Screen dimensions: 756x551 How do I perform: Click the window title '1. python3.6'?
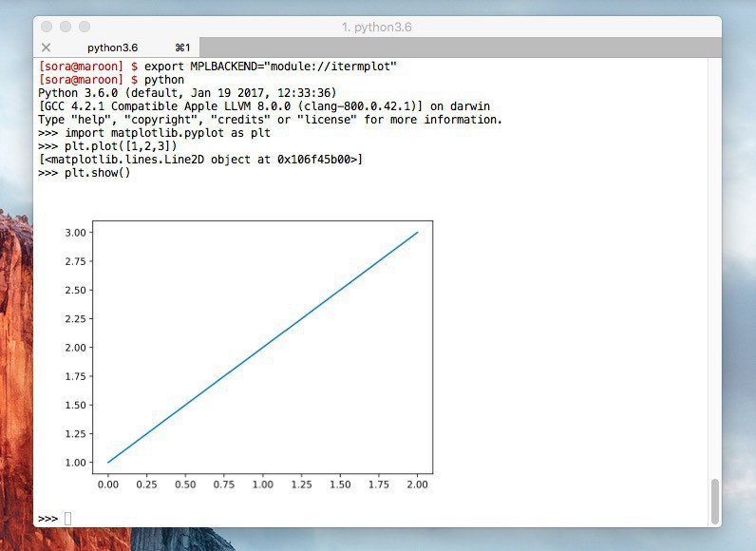376,27
